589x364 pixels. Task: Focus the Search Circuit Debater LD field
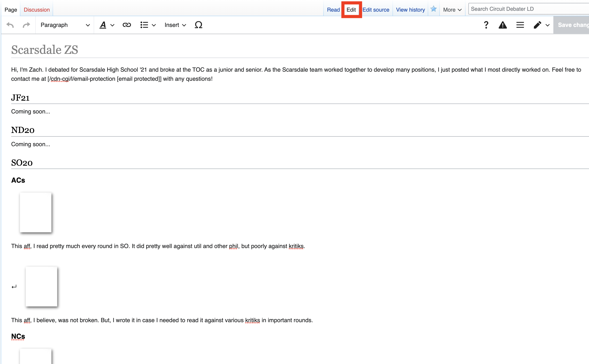(x=529, y=9)
